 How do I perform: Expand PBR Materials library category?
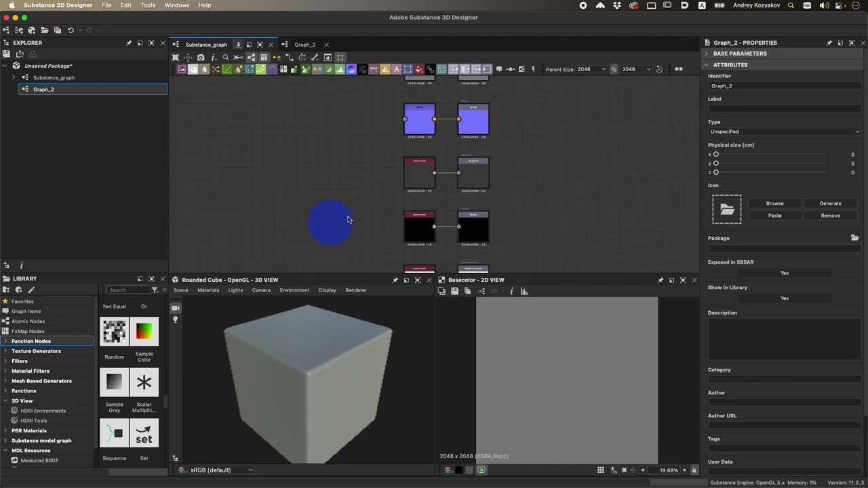click(5, 430)
